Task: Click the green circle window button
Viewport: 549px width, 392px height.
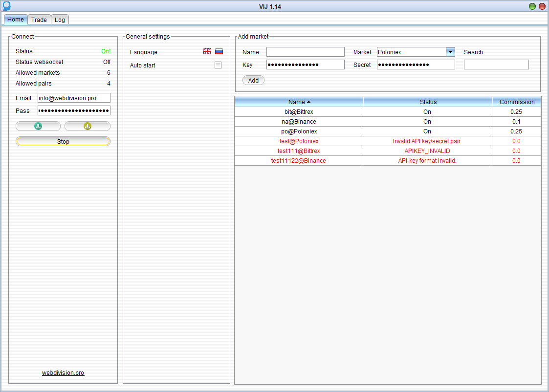Action: [532, 6]
